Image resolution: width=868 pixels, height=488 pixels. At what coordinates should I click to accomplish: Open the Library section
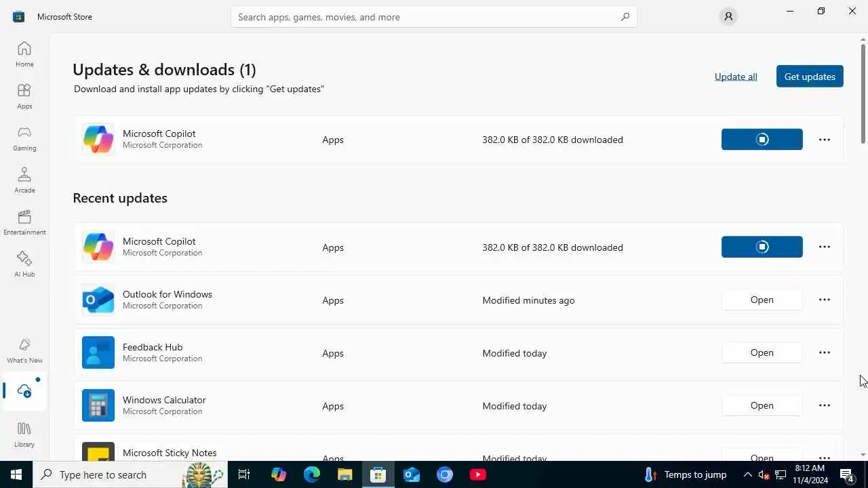24,434
